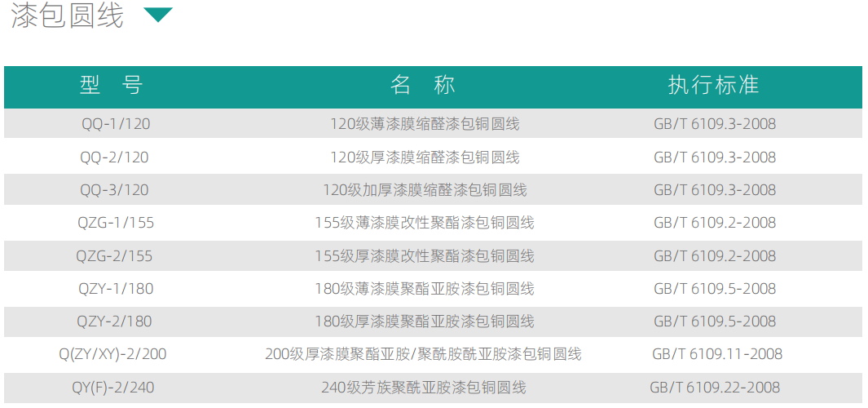Click the name 155级厚漆膜改性聚酯漆包铜圆线
The image size is (868, 408).
424,256
